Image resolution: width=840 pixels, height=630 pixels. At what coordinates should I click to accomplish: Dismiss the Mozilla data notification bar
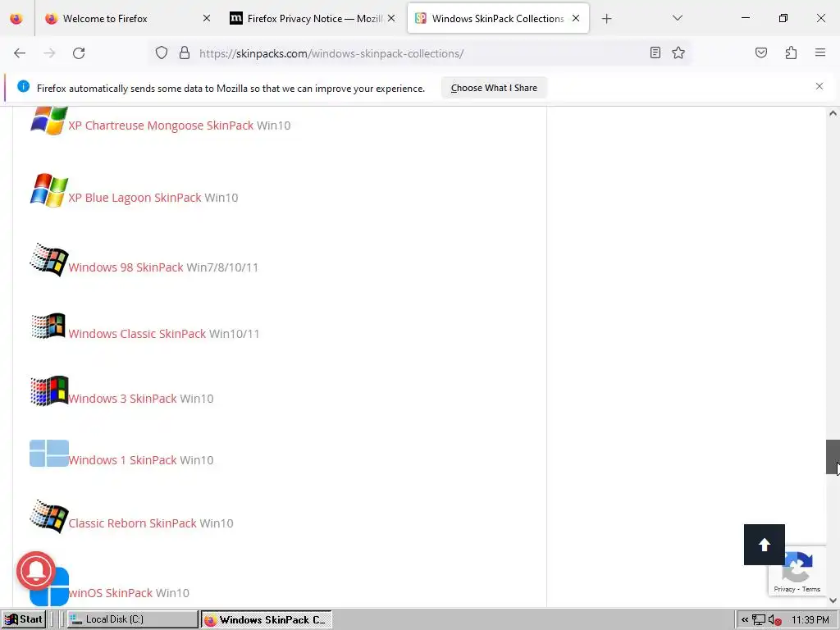tap(819, 86)
